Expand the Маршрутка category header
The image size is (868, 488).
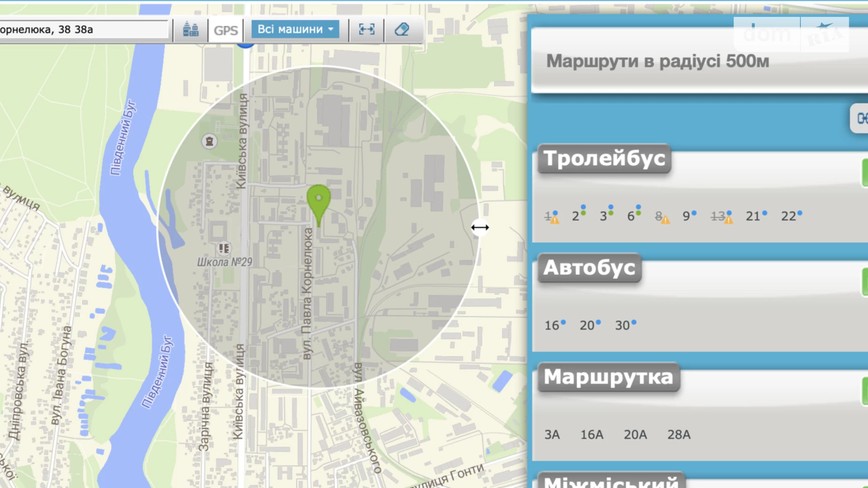609,377
